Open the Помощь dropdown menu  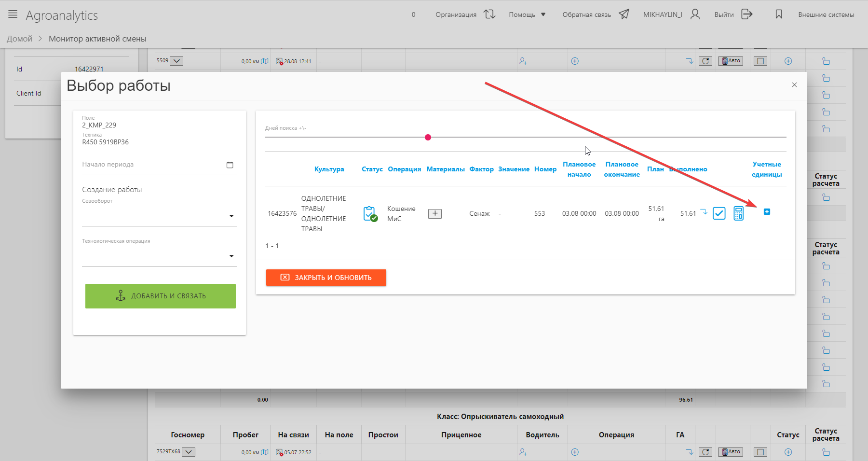tap(527, 14)
